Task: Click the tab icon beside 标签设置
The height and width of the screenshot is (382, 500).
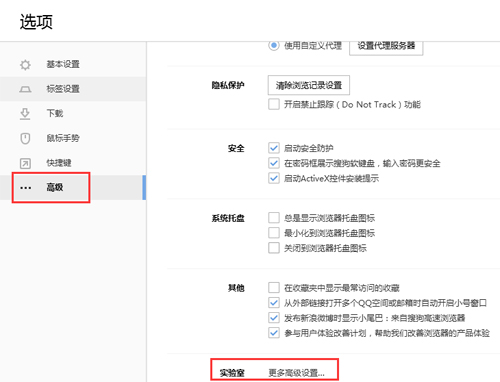Action: click(x=25, y=89)
